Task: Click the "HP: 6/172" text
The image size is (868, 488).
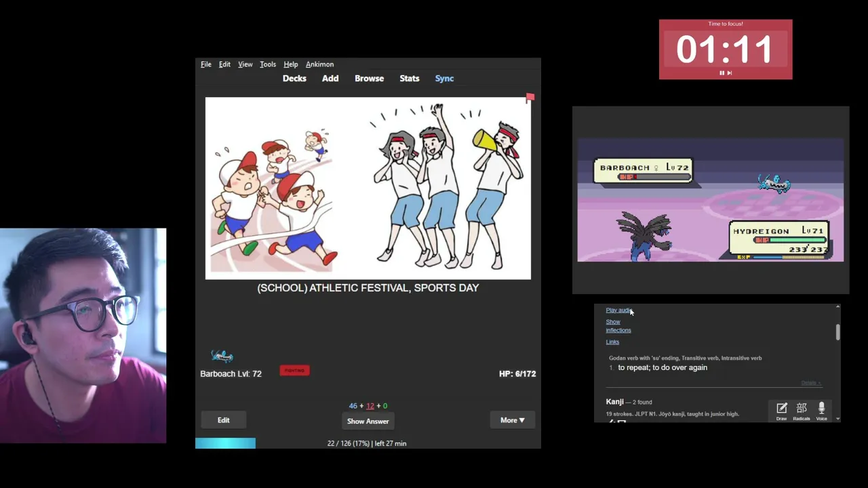Action: coord(517,373)
